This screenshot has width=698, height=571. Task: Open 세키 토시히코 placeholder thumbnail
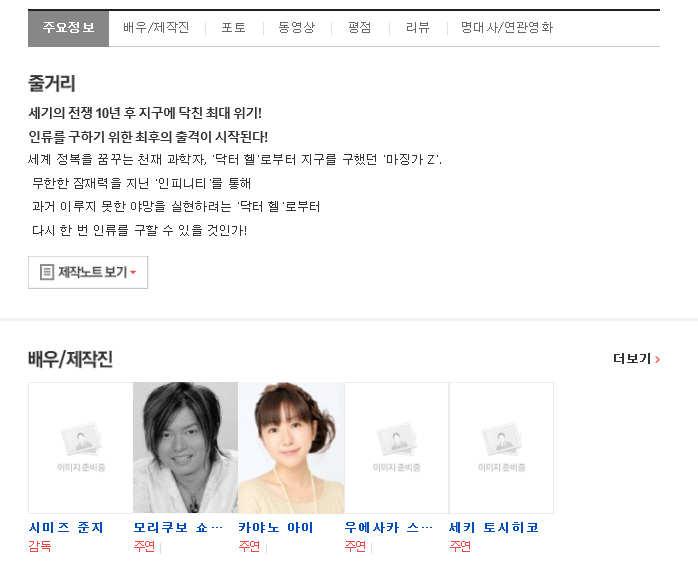(x=501, y=447)
